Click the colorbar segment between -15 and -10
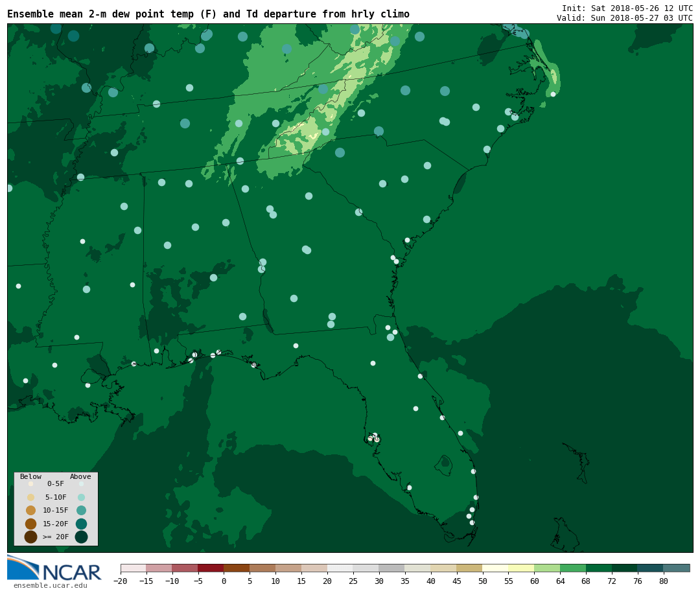This screenshot has height=593, width=700. (x=159, y=568)
